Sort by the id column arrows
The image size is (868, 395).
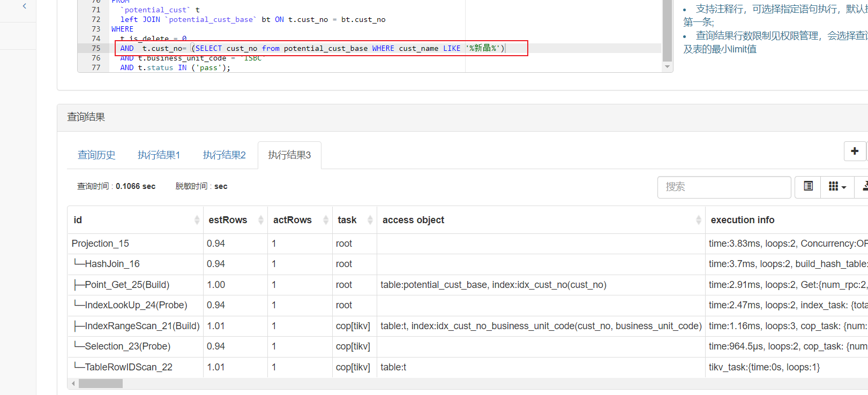coord(197,220)
